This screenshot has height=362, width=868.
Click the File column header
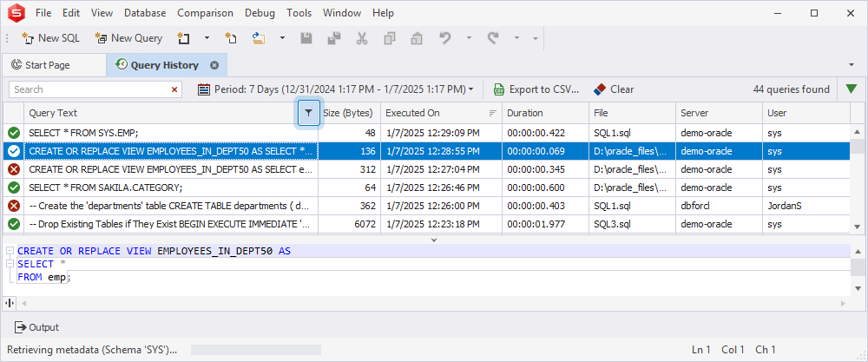632,113
